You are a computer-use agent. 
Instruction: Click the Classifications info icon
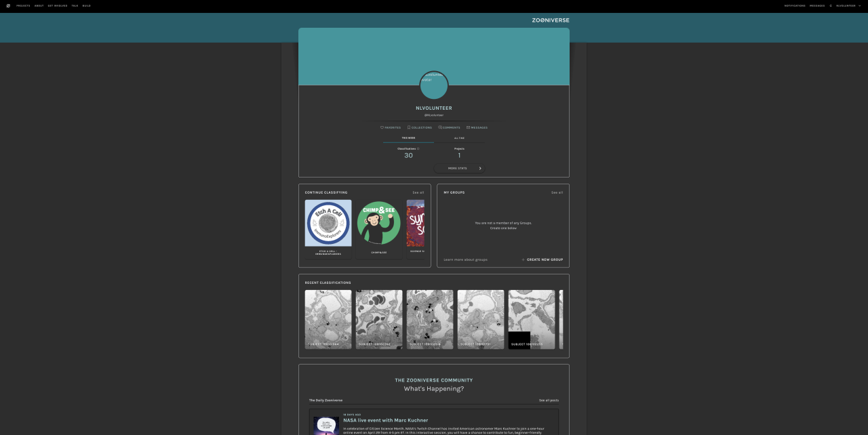pyautogui.click(x=418, y=148)
